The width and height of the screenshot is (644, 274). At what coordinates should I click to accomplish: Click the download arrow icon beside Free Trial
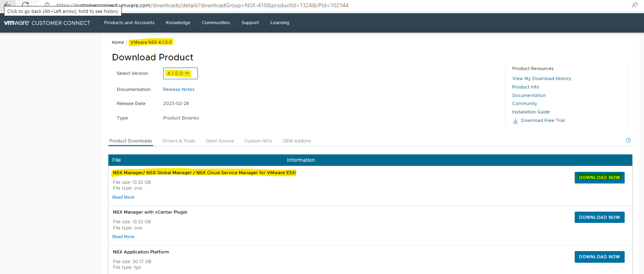point(515,121)
